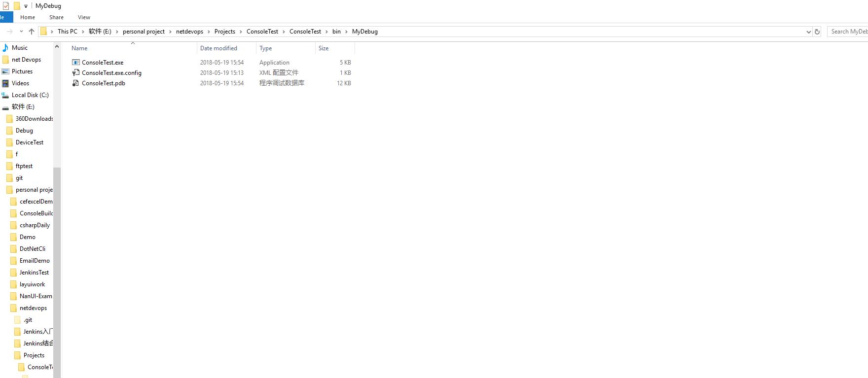This screenshot has height=378, width=868.
Task: Click the Videos library icon
Action: click(5, 83)
